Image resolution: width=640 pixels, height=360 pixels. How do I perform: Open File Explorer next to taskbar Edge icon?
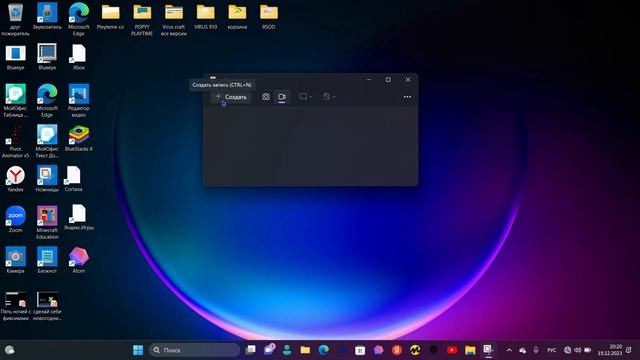pos(305,350)
